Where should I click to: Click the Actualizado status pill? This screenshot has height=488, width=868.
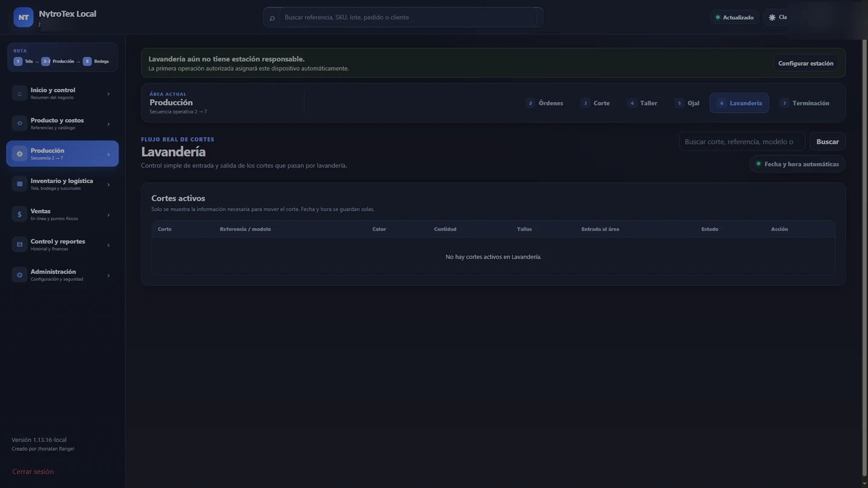734,17
